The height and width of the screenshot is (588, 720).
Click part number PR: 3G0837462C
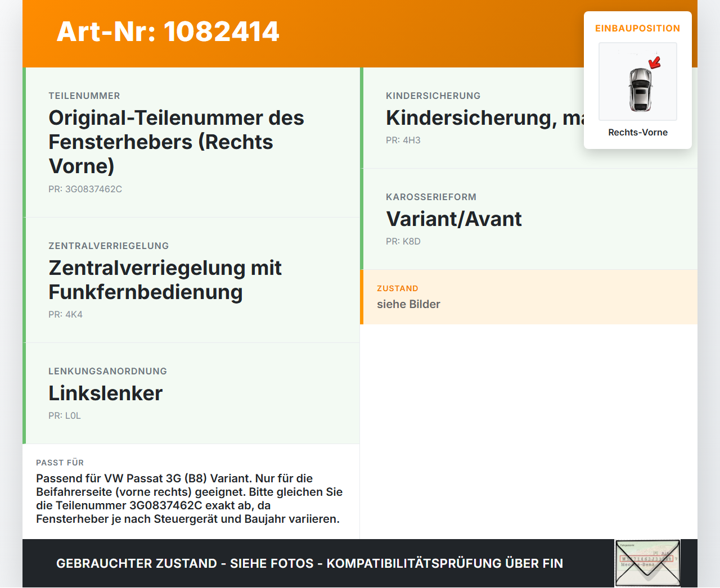click(85, 189)
